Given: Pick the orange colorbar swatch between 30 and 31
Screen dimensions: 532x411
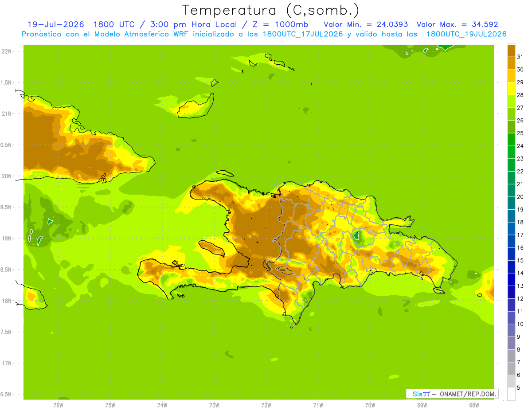Looking at the screenshot, I should tap(511, 63).
